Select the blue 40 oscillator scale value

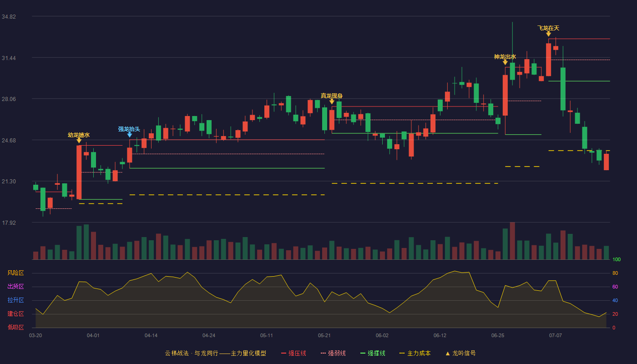point(615,301)
